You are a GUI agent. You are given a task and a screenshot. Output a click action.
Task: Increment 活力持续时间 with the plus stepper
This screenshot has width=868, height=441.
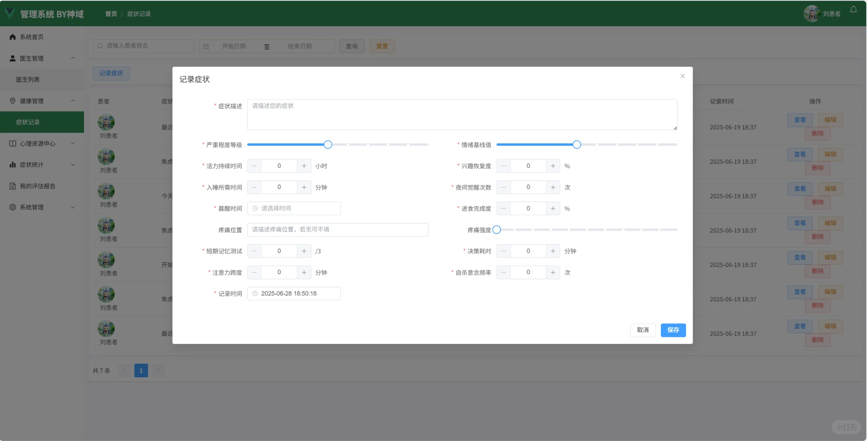coord(304,166)
